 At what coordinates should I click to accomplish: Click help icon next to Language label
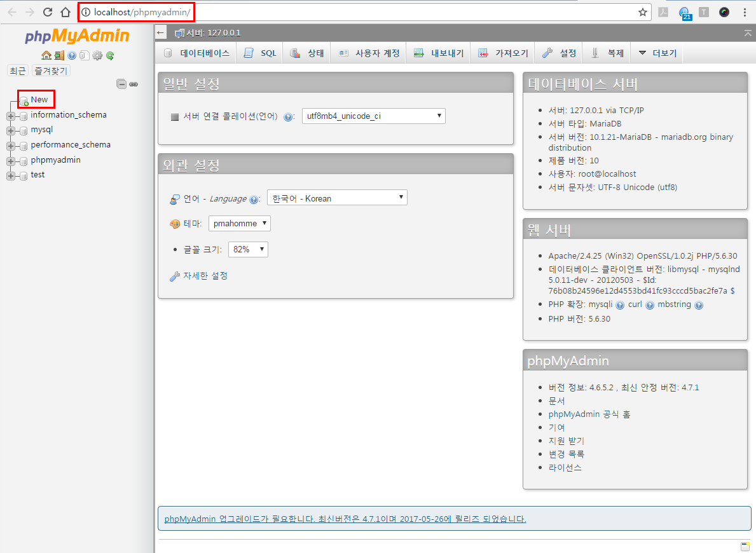254,200
